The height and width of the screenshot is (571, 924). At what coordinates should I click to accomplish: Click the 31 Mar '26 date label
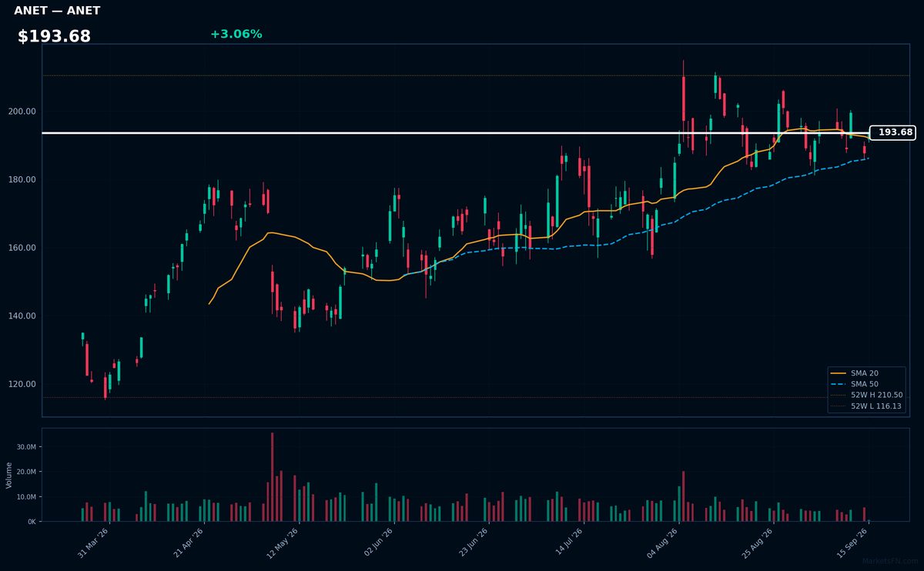coord(93,543)
